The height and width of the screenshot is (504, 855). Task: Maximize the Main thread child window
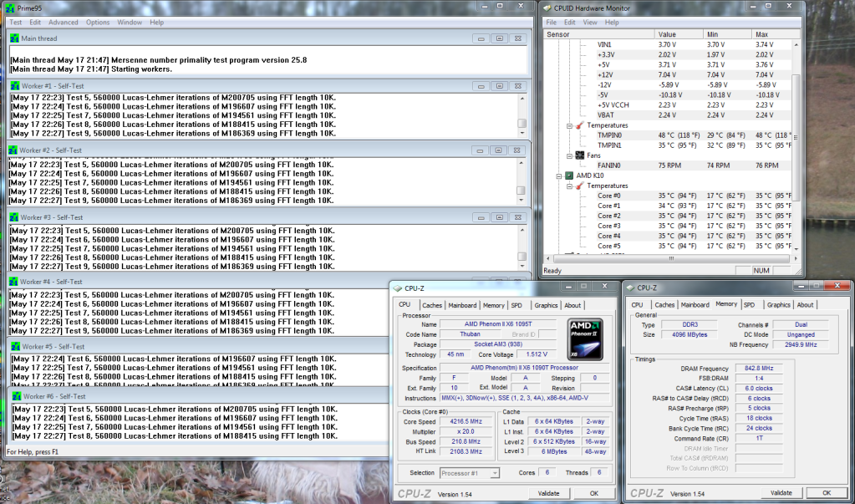click(499, 38)
